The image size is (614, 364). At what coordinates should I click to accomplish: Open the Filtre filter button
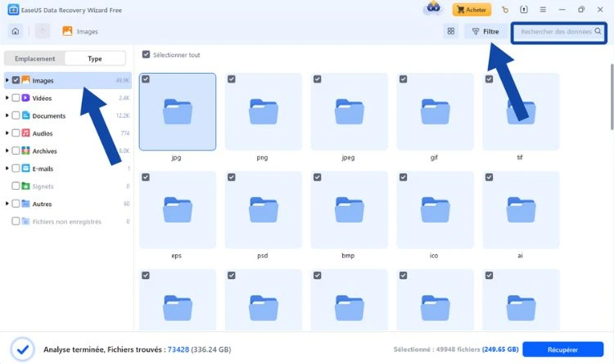pos(485,31)
